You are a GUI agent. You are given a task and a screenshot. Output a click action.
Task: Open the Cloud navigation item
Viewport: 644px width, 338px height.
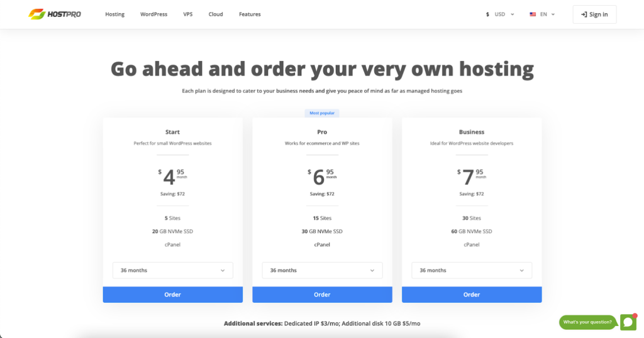216,14
